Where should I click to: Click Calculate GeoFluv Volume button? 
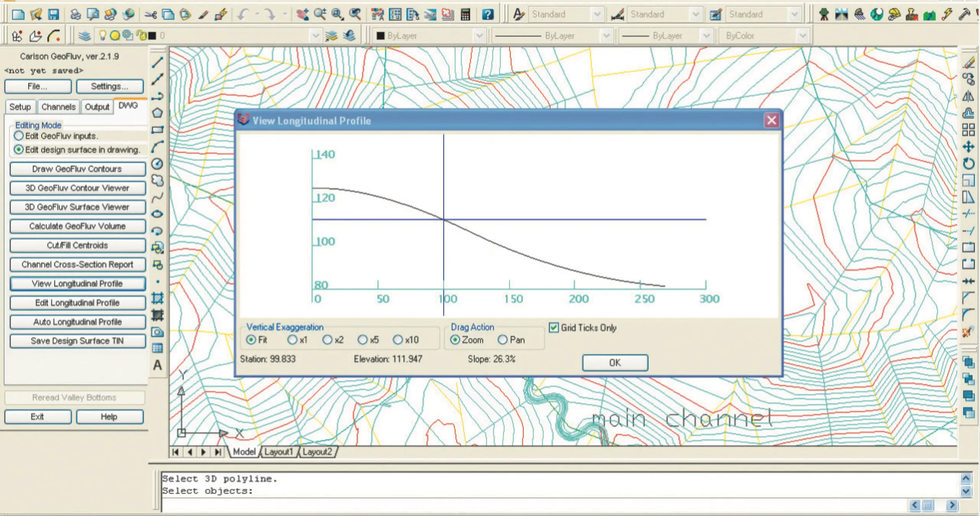pyautogui.click(x=77, y=226)
